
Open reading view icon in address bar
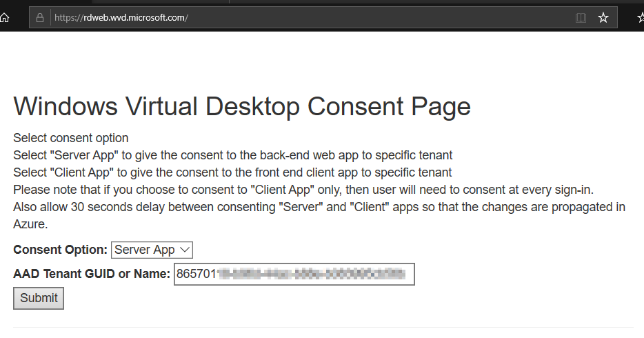point(581,18)
